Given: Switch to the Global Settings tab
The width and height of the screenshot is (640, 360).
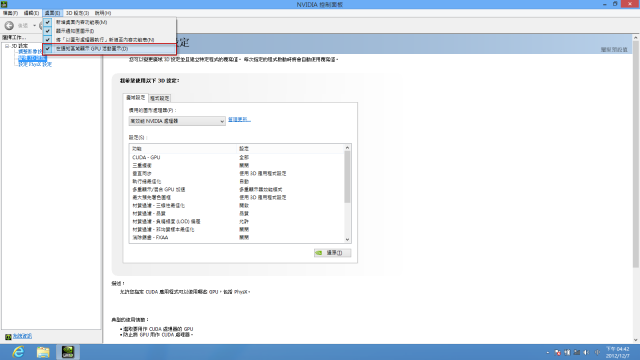Looking at the screenshot, I should 136,98.
